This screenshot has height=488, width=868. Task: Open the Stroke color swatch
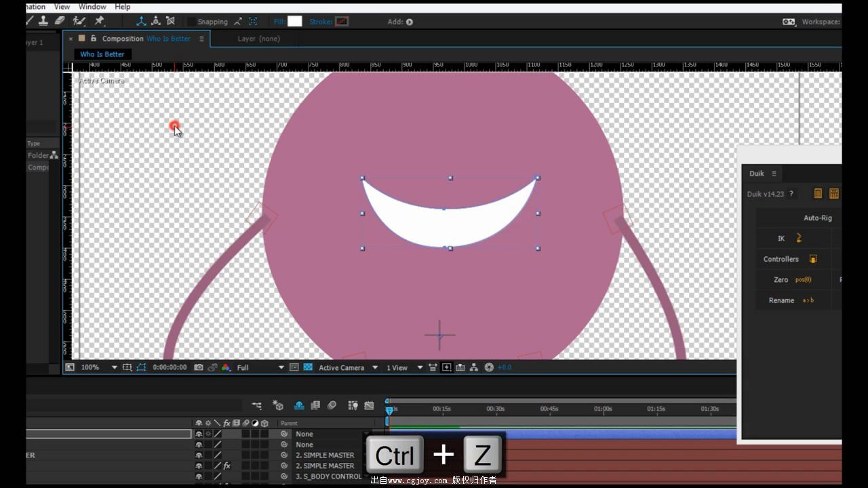pos(342,21)
